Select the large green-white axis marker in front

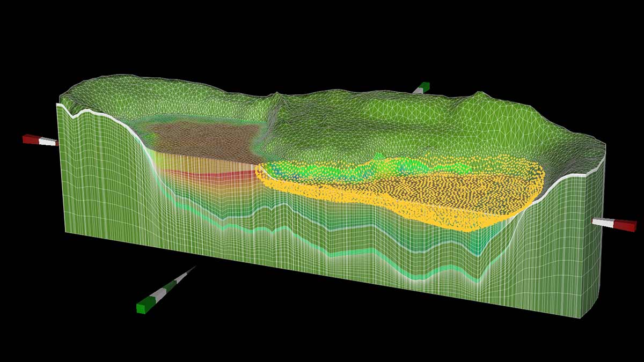pos(166,289)
